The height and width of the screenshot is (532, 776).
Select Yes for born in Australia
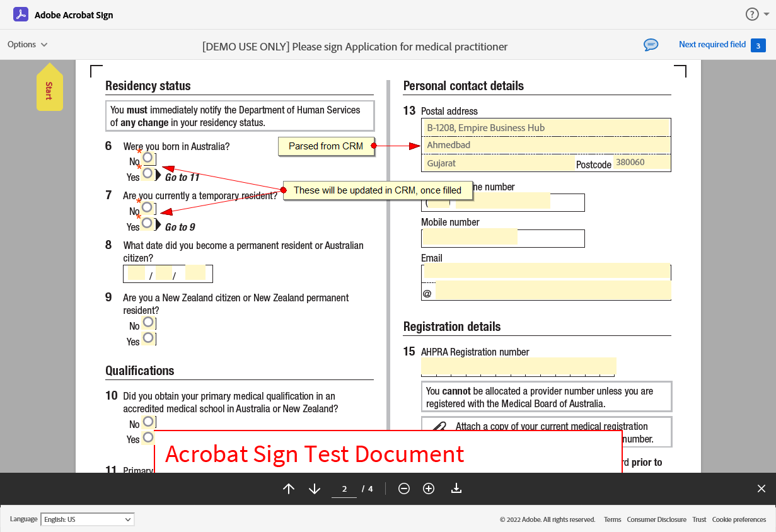tap(147, 173)
